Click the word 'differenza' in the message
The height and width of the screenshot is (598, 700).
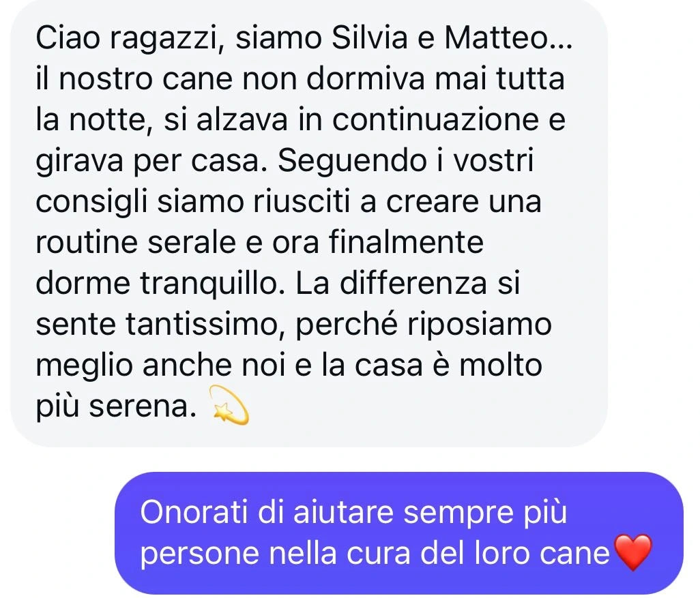(x=413, y=284)
